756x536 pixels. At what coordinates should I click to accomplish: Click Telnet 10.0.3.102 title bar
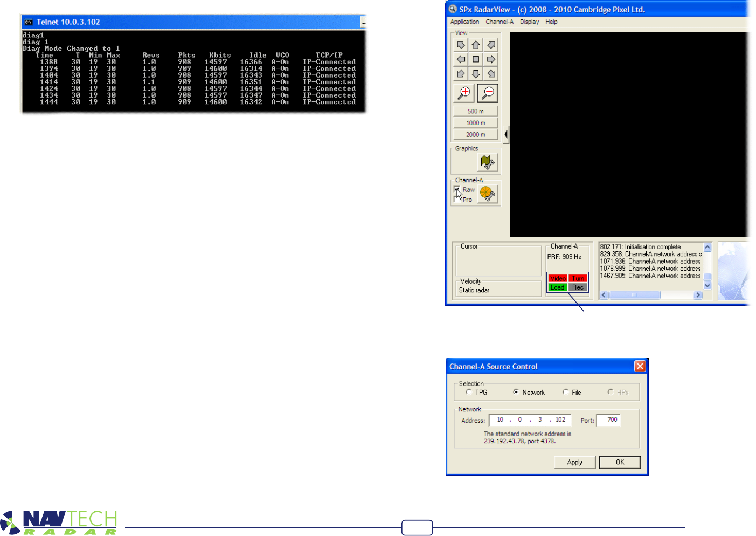click(x=194, y=22)
